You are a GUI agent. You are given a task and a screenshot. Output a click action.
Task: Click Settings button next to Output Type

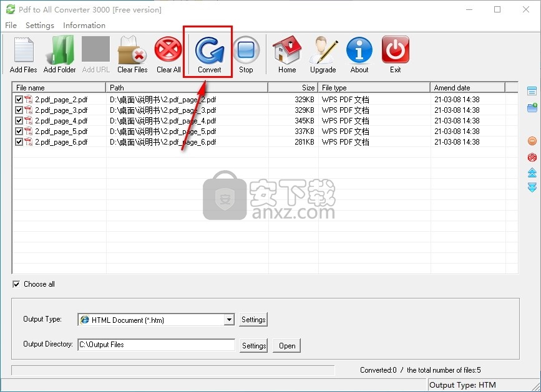click(x=253, y=320)
